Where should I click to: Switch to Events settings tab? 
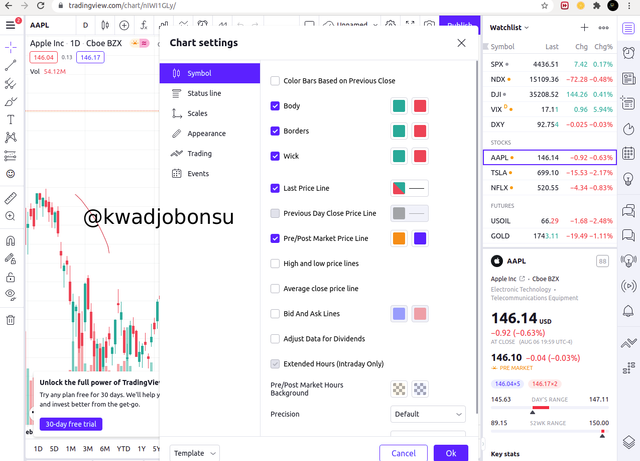pyautogui.click(x=210, y=174)
